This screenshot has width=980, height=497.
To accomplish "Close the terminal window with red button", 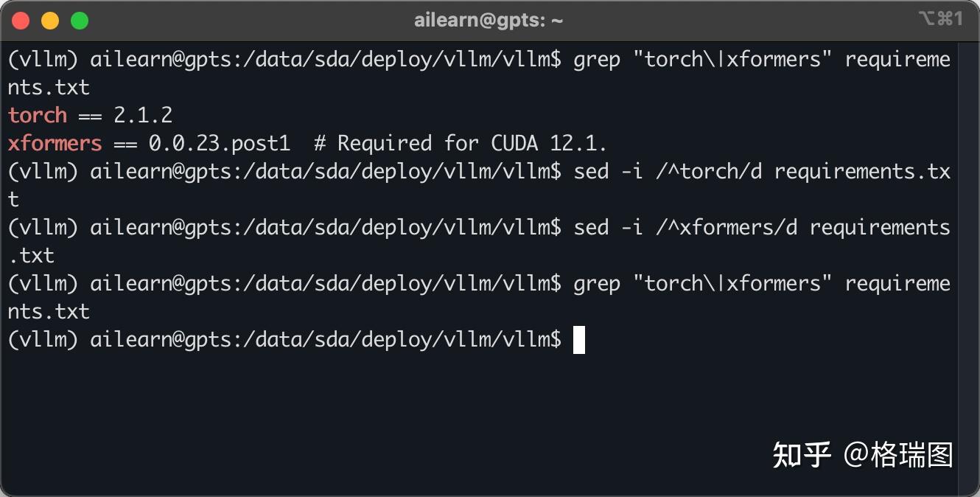I will pyautogui.click(x=21, y=21).
